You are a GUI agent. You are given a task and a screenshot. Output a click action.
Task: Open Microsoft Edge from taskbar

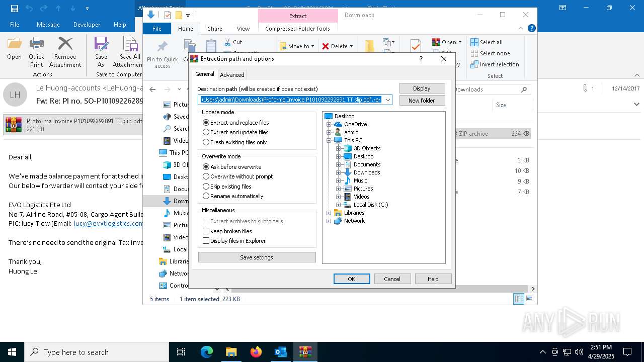point(207,352)
